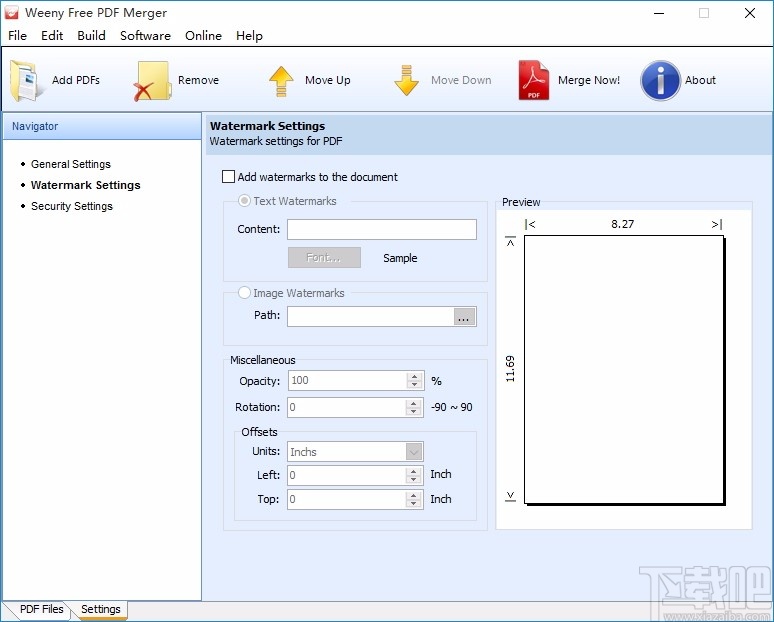Click the About info icon

pyautogui.click(x=660, y=80)
